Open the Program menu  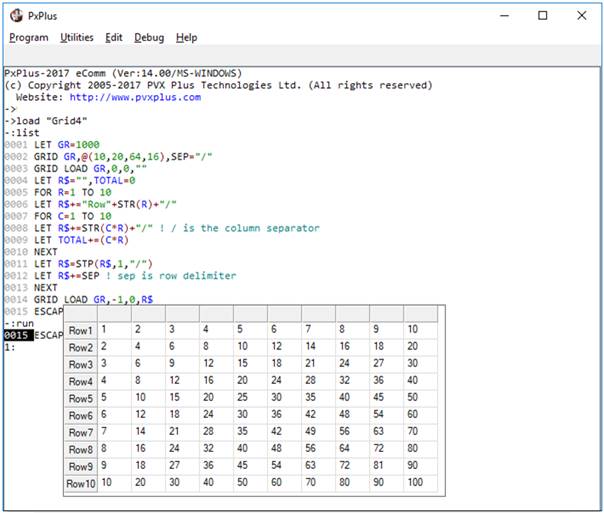(x=29, y=38)
